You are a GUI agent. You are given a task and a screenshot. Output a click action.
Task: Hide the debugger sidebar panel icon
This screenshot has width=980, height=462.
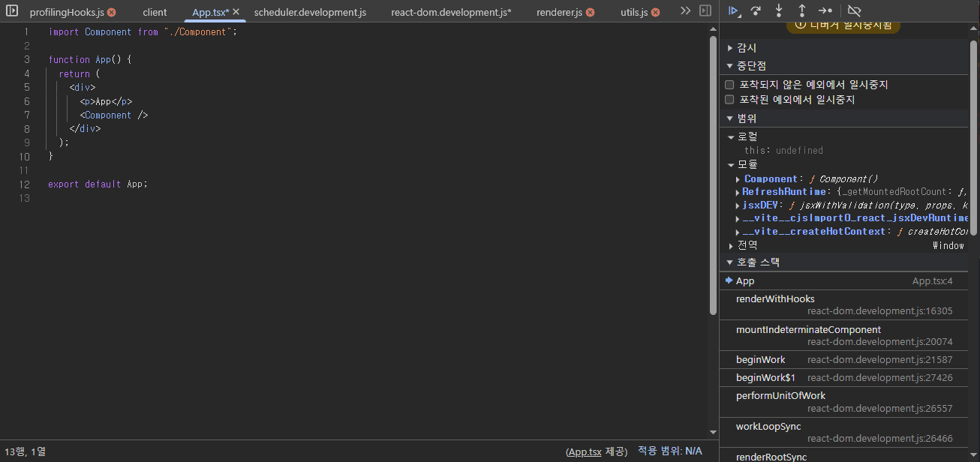[x=705, y=11]
